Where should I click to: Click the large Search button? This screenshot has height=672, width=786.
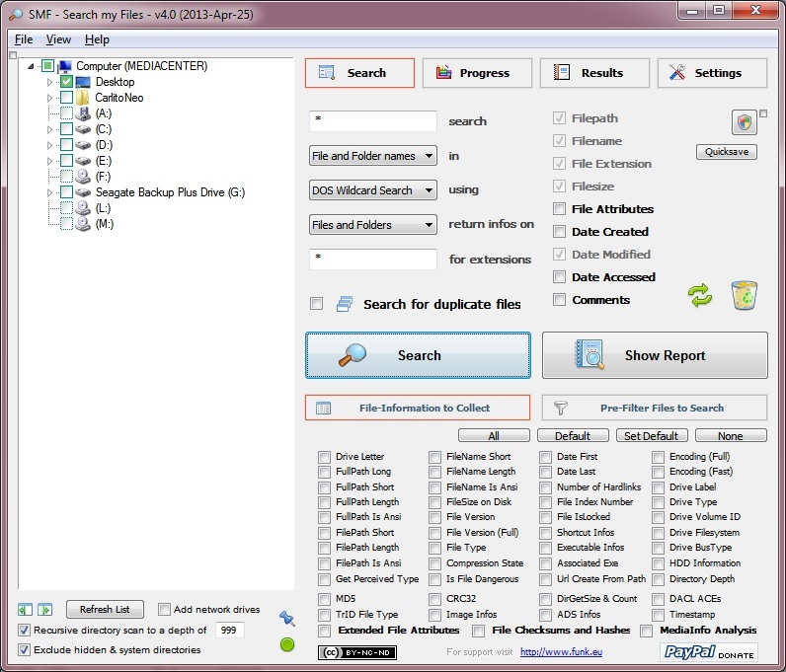click(418, 355)
